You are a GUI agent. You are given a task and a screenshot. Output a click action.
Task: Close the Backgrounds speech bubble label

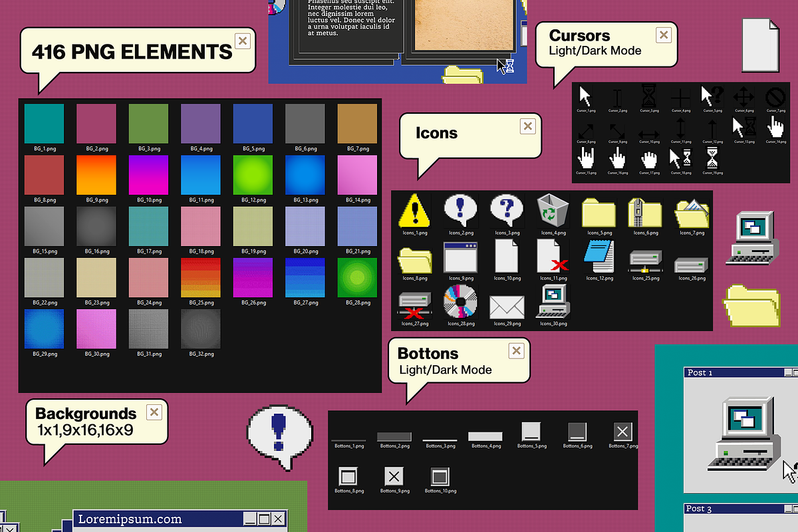click(154, 412)
